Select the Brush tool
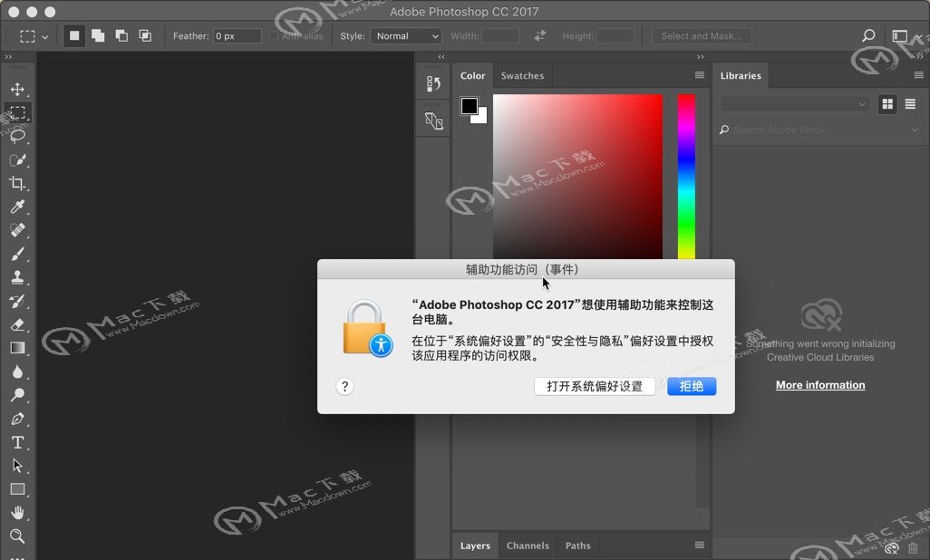 17,254
